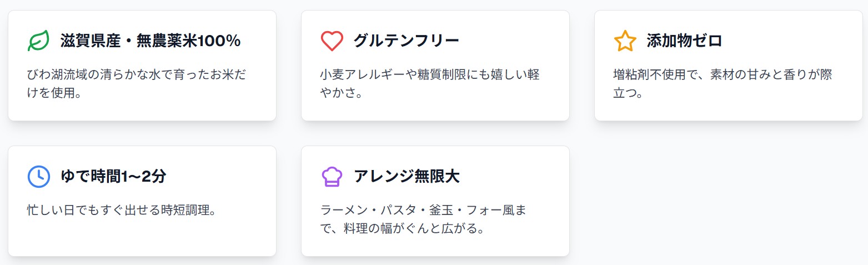This screenshot has width=868, height=265.
Task: Click the ゆで時間1〜2分 title
Action: (113, 177)
